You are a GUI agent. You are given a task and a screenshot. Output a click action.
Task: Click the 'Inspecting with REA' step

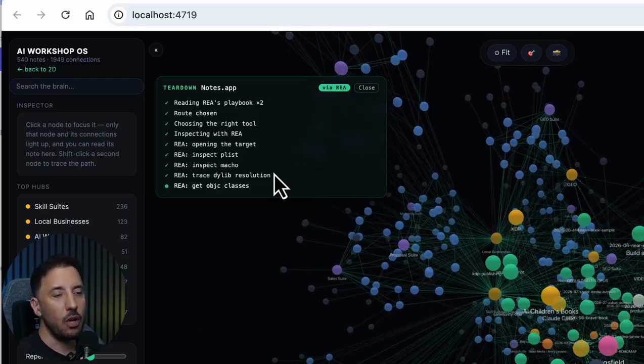tap(208, 134)
